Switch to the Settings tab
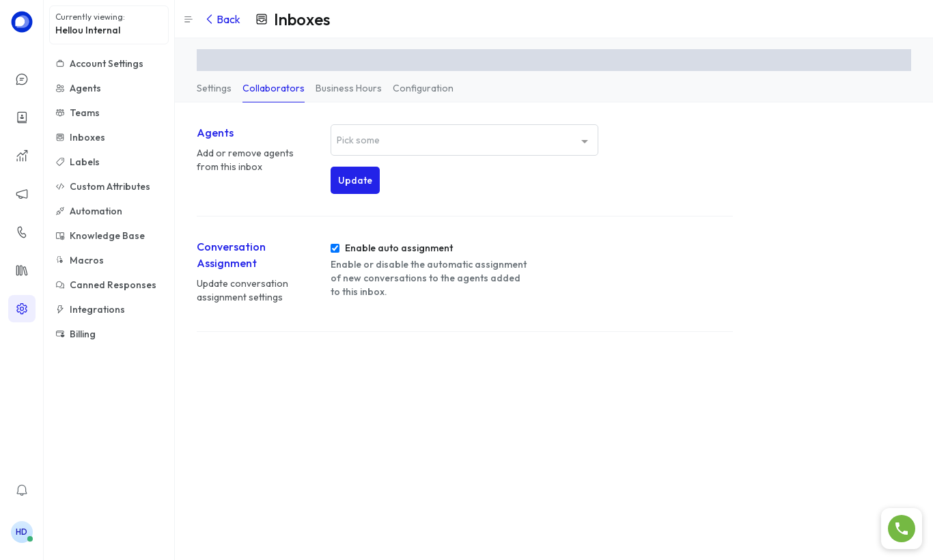 (214, 89)
